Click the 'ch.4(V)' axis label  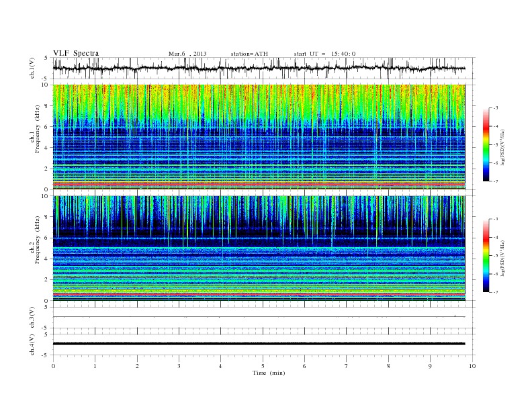(x=32, y=345)
